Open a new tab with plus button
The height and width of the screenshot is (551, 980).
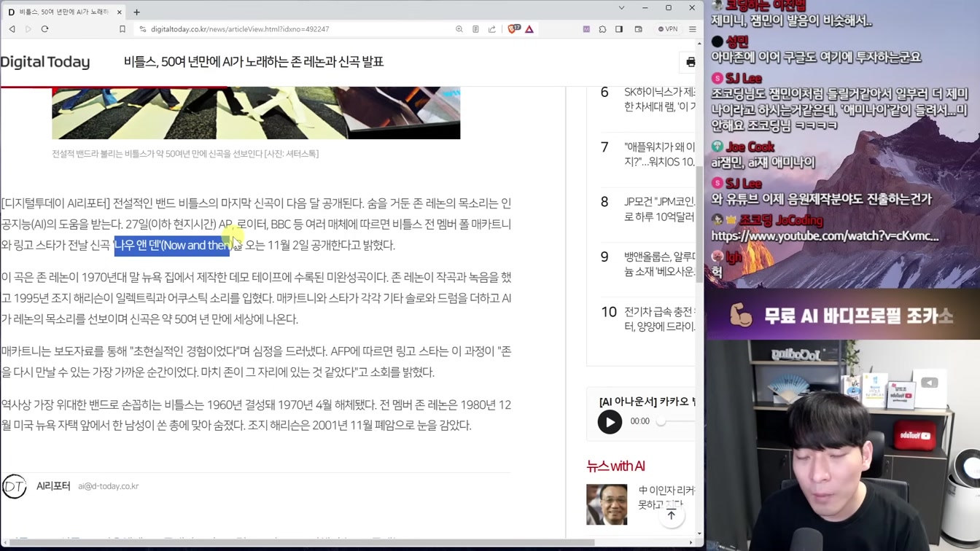[136, 12]
